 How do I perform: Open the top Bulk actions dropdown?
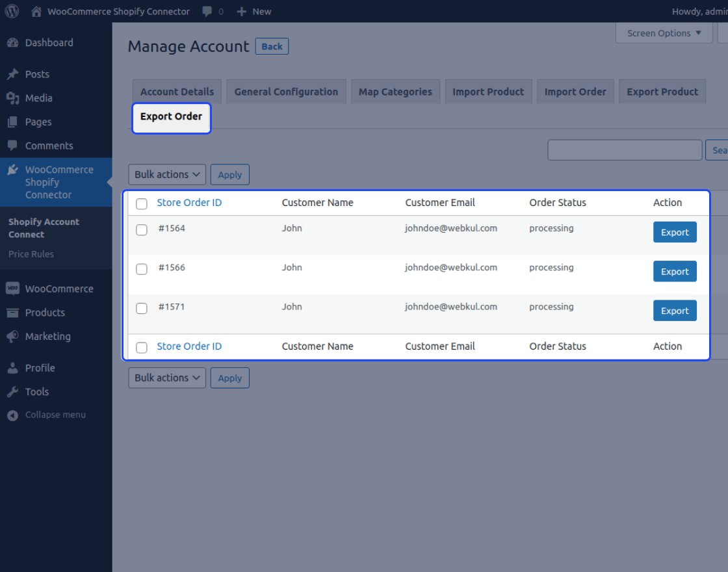(167, 175)
